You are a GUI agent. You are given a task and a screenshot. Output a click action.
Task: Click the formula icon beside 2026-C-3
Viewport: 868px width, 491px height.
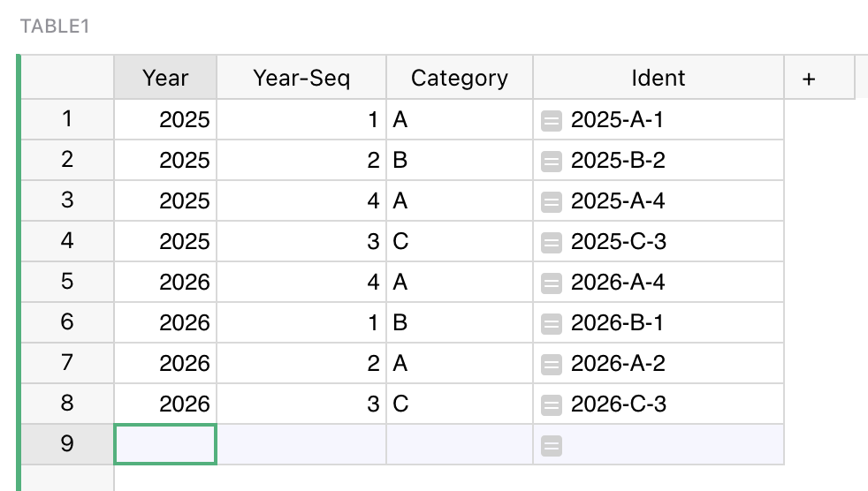click(x=551, y=404)
